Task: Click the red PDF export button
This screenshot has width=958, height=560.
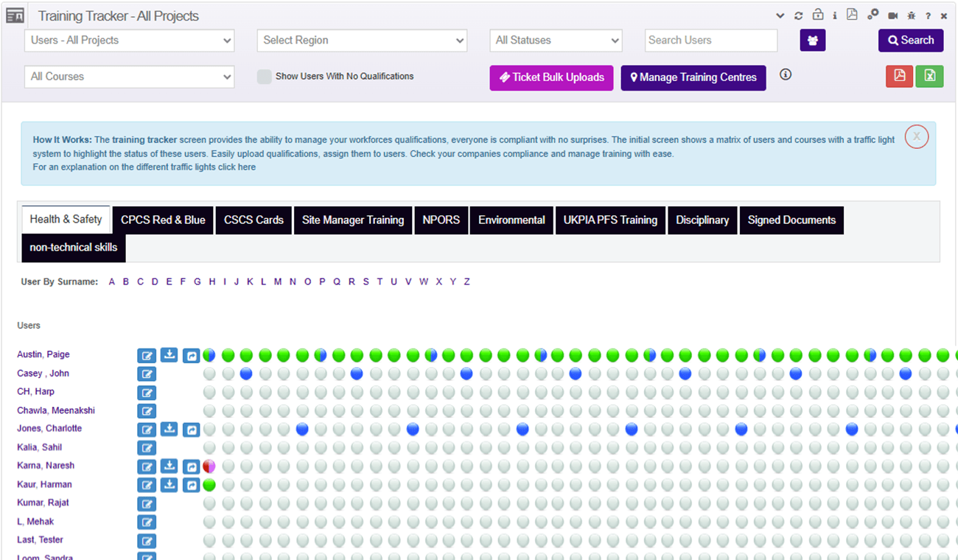Action: [899, 77]
